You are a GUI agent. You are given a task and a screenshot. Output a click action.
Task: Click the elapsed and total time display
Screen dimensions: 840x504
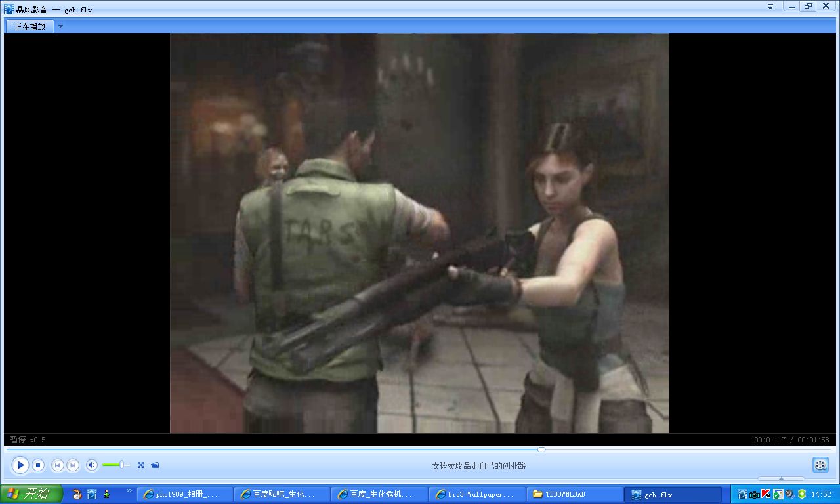[791, 440]
